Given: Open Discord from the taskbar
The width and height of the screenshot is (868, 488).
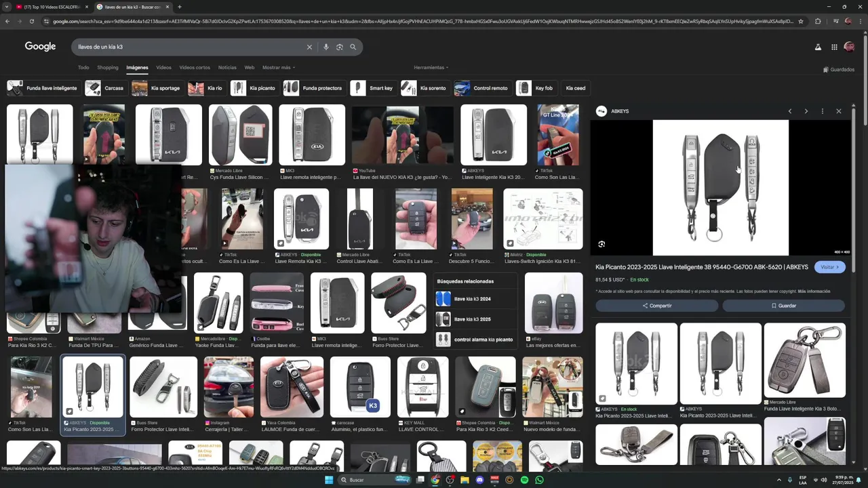Looking at the screenshot, I should 479,480.
